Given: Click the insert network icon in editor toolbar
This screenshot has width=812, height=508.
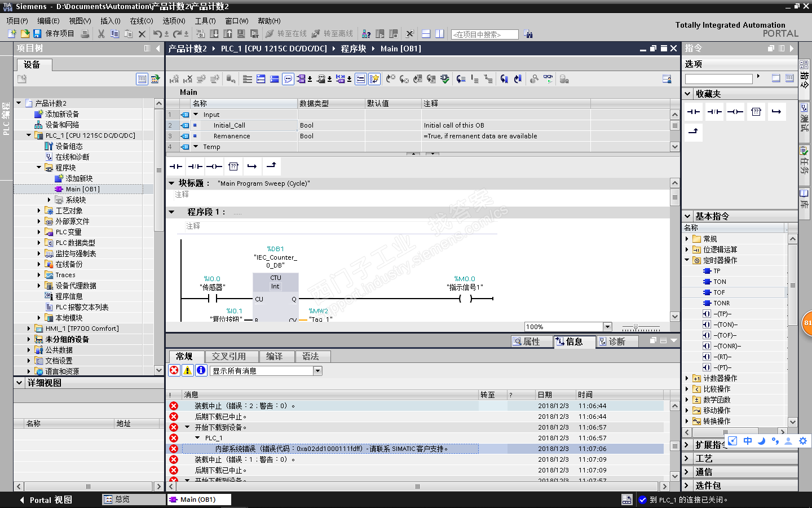Looking at the screenshot, I should pos(175,79).
